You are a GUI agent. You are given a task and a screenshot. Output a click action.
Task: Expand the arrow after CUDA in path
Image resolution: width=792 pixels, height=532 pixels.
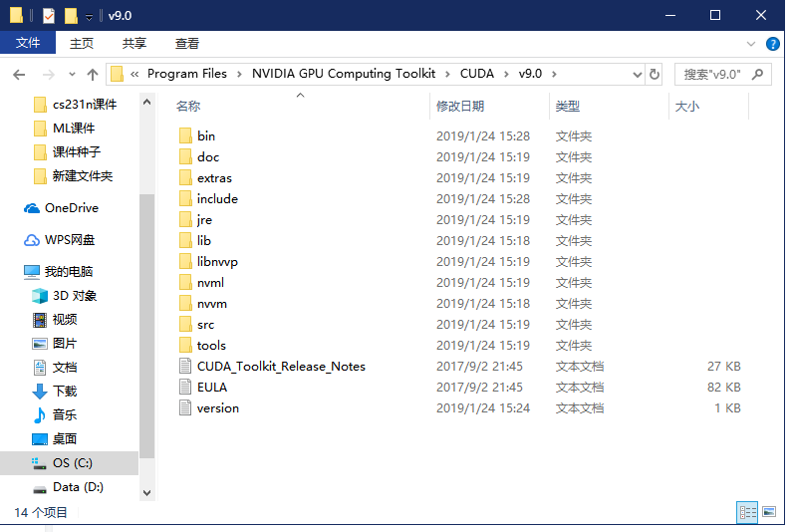[506, 75]
